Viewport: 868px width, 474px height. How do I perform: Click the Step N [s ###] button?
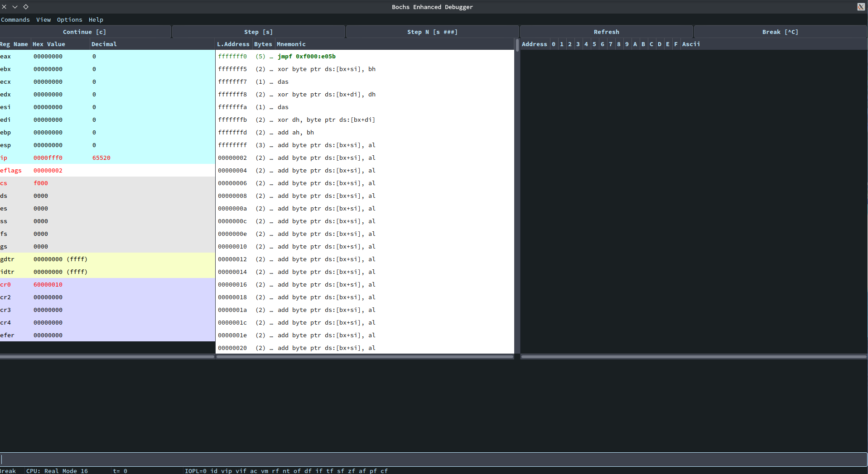(432, 32)
